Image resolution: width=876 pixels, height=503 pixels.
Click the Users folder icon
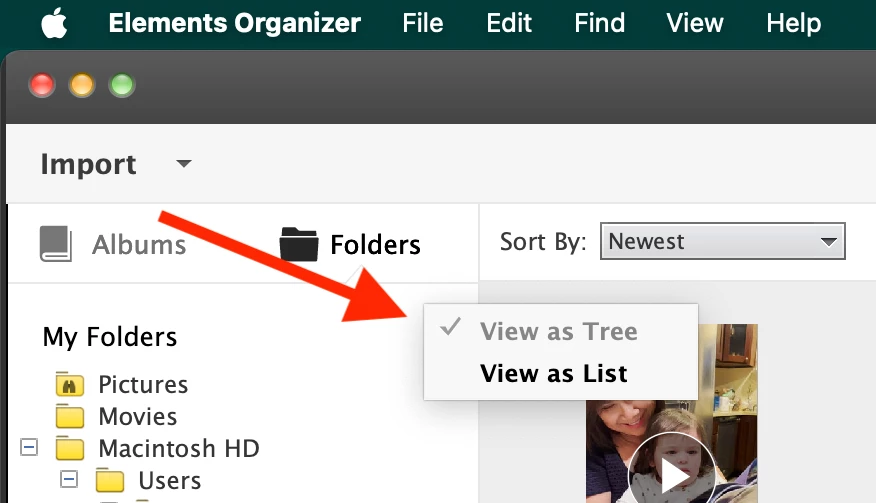click(x=110, y=480)
